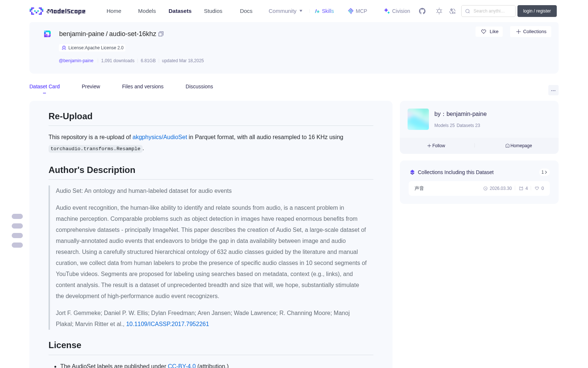Open the author's Homepage button

coord(519,146)
